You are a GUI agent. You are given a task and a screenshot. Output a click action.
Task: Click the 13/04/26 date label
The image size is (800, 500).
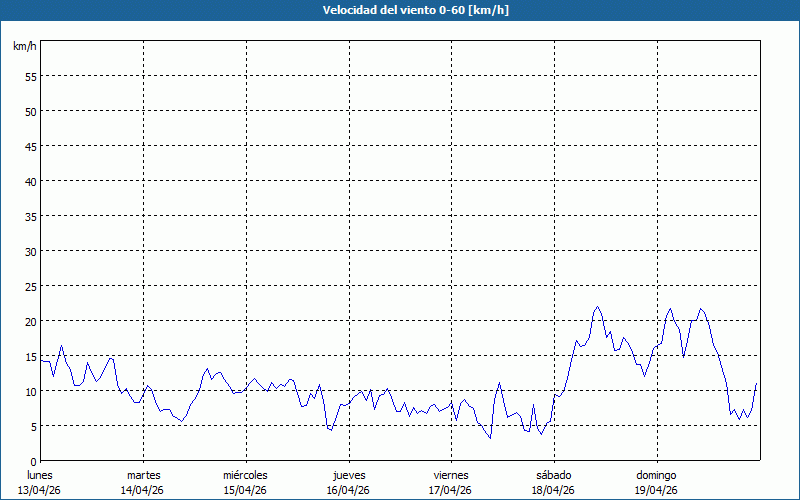pyautogui.click(x=40, y=490)
